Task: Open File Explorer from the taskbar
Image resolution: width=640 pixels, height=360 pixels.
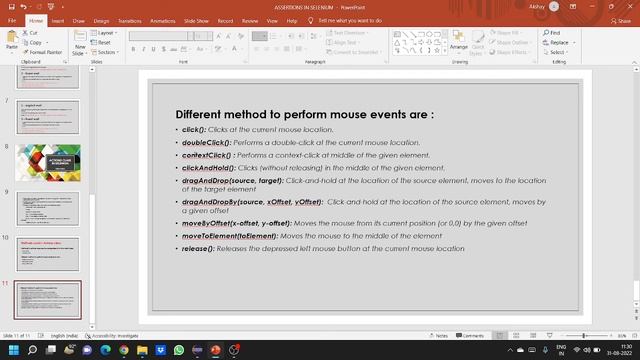Action: coord(142,350)
